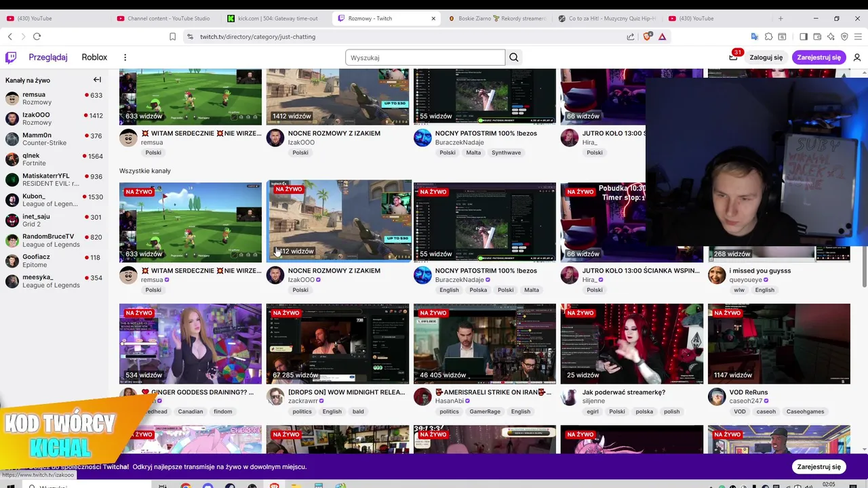Open Przeglądaj in Twitch nav

[x=48, y=58]
